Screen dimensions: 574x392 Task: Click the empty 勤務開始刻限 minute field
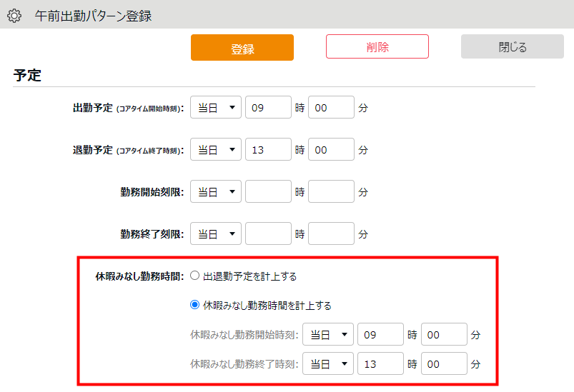point(331,192)
